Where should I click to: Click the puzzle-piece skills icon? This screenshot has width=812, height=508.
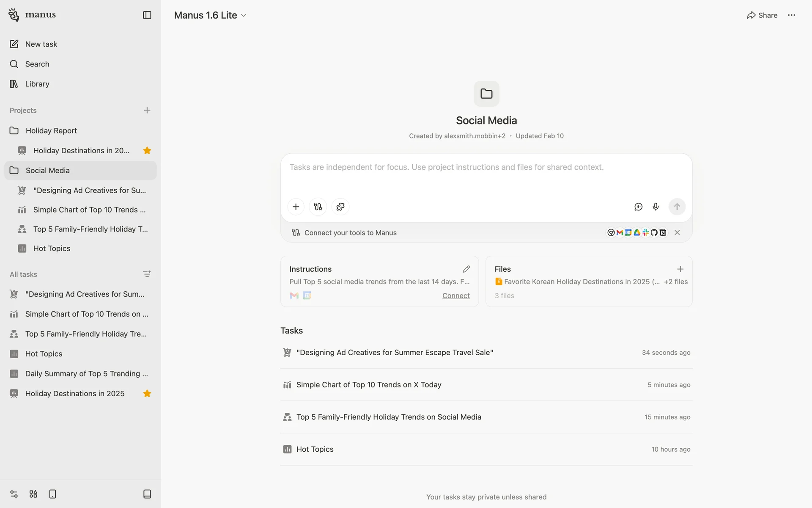pos(340,207)
